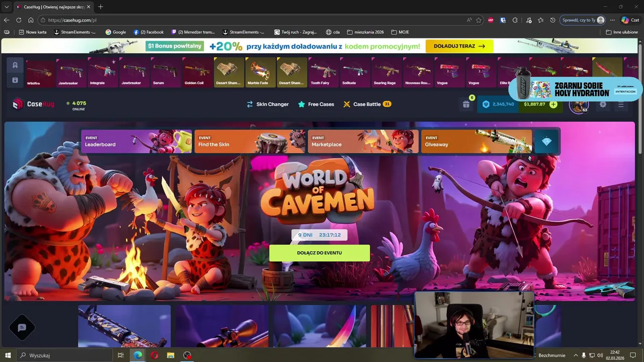Select the top drops trophy icon in live feed
The width and height of the screenshot is (644, 362).
click(15, 65)
